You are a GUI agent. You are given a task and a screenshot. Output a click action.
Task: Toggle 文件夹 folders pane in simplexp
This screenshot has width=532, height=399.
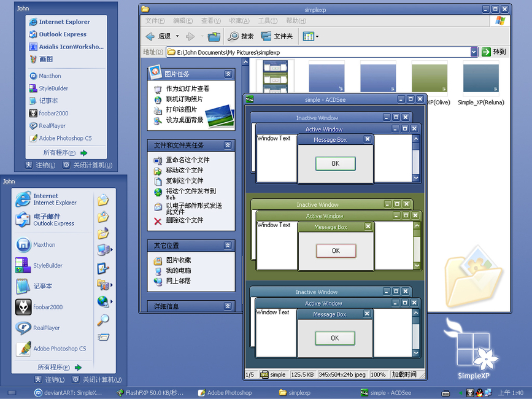click(x=277, y=36)
